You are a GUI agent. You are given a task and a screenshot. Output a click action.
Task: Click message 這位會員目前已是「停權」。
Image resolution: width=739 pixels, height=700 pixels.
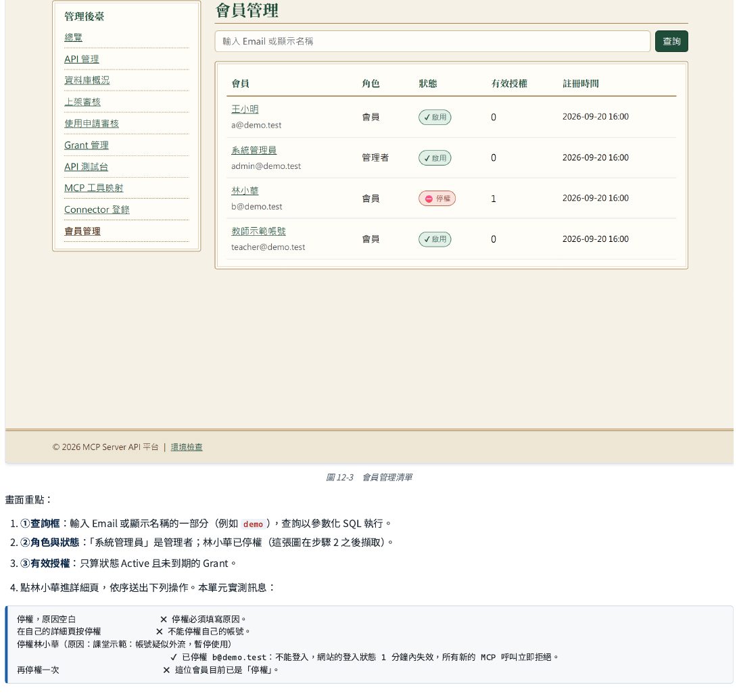(227, 670)
